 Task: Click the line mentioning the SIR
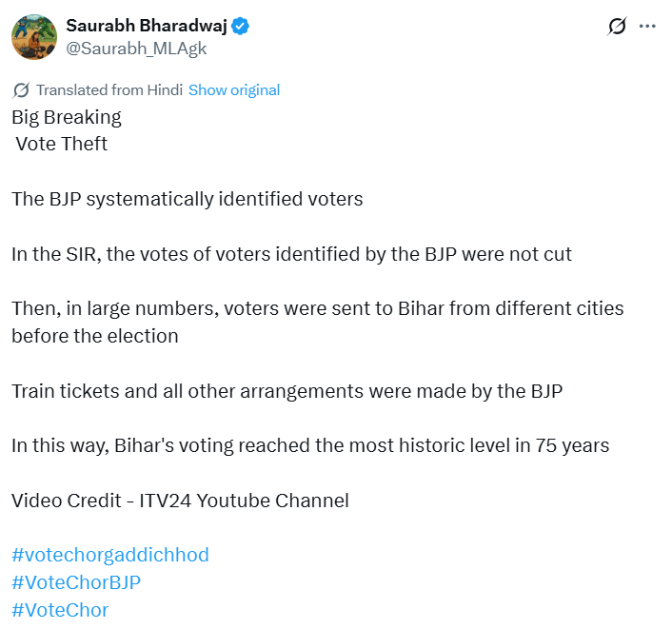(291, 254)
